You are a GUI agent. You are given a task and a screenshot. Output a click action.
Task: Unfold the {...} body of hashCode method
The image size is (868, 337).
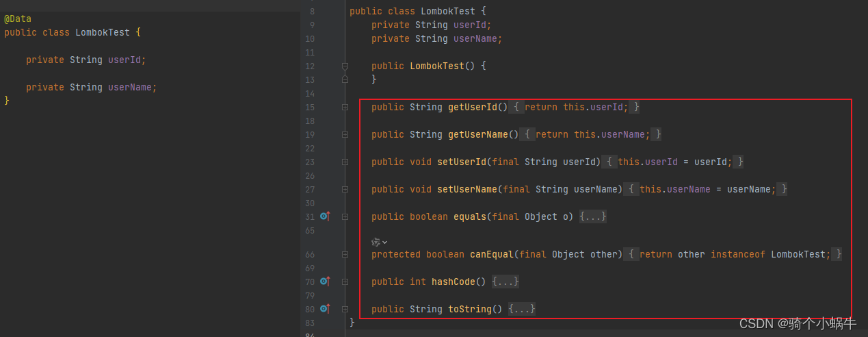(x=505, y=282)
